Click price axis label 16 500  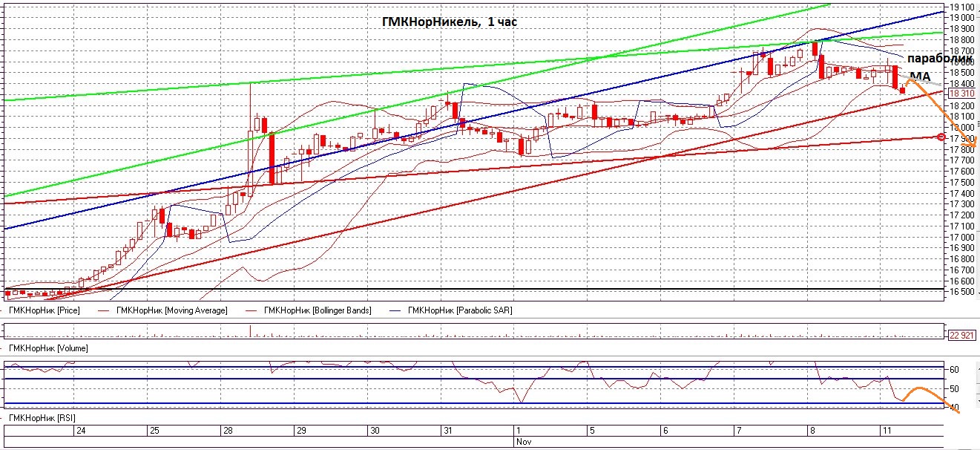961,292
